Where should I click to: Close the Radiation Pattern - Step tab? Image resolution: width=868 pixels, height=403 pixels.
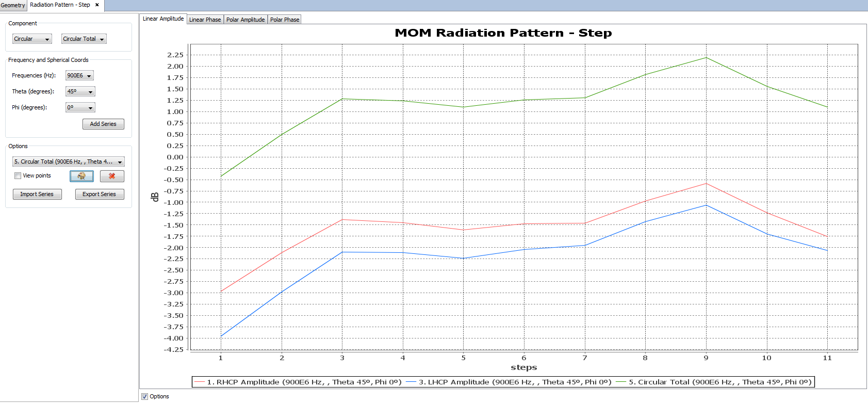(x=97, y=5)
